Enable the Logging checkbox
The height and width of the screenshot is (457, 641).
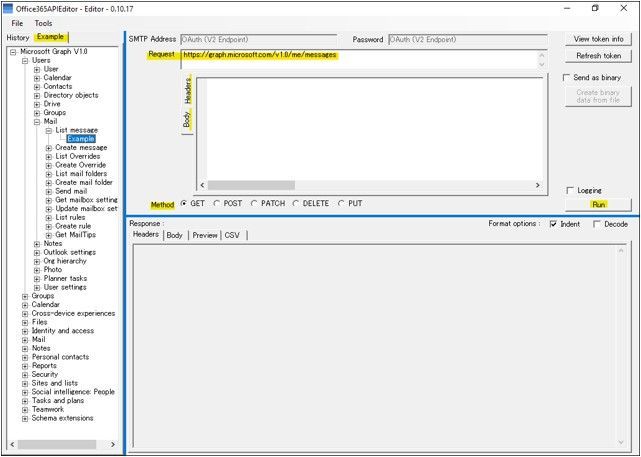570,190
